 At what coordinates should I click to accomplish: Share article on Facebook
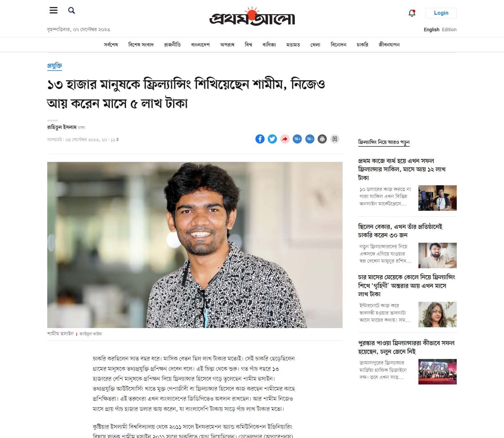coord(260,139)
